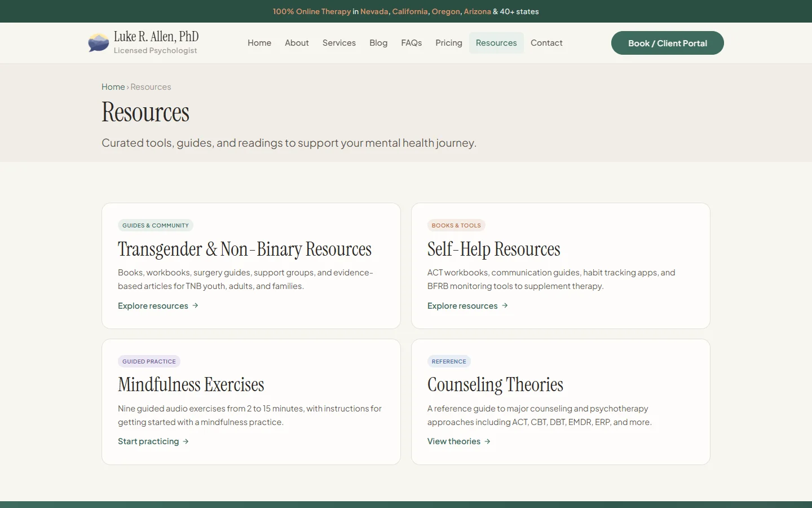
Task: Click the Nevada link in top banner
Action: click(374, 11)
